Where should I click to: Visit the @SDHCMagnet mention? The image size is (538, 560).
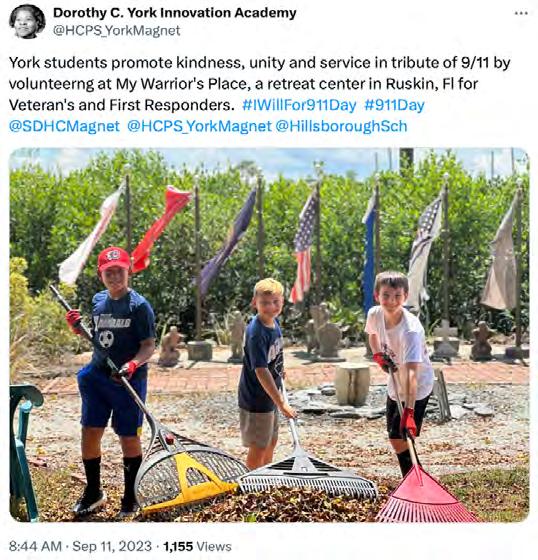click(64, 126)
